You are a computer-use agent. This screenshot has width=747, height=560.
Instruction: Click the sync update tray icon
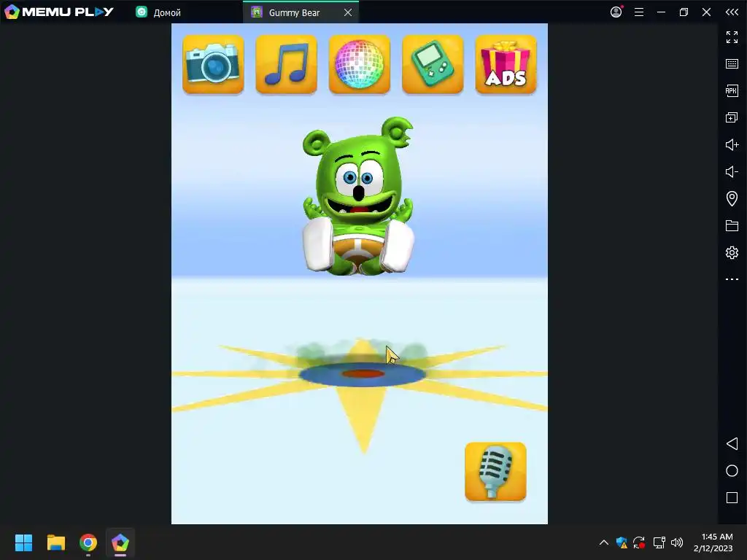[x=639, y=542]
